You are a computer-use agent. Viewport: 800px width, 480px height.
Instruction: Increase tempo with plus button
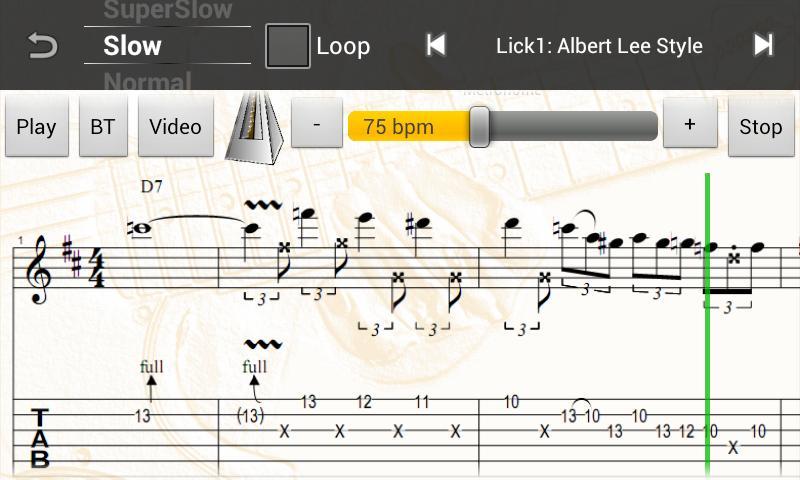coord(690,124)
